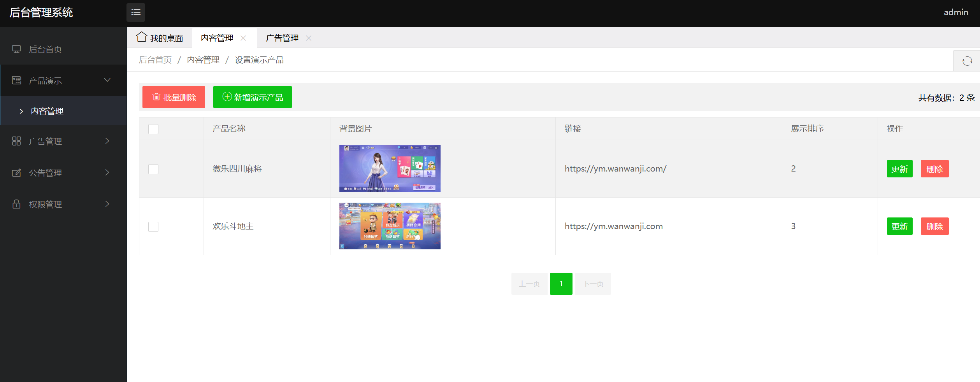Click the home icon in 我的桌面 tab
Screen dimensions: 980x382
141,37
